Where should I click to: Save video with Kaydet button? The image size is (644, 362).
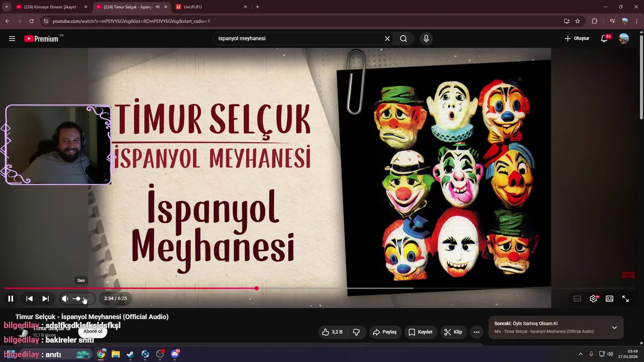(420, 332)
